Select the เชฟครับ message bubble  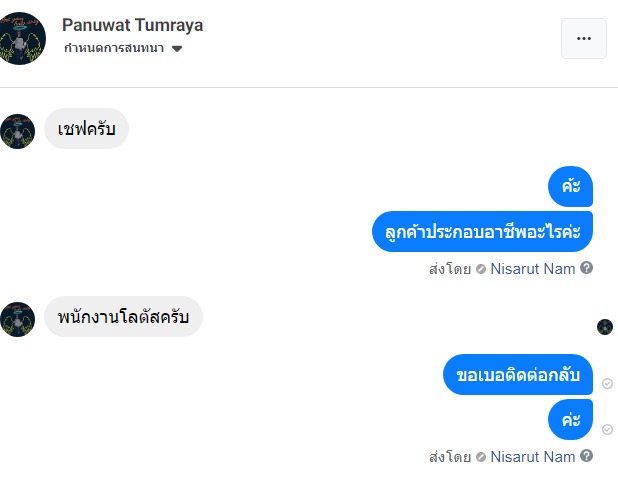(86, 129)
